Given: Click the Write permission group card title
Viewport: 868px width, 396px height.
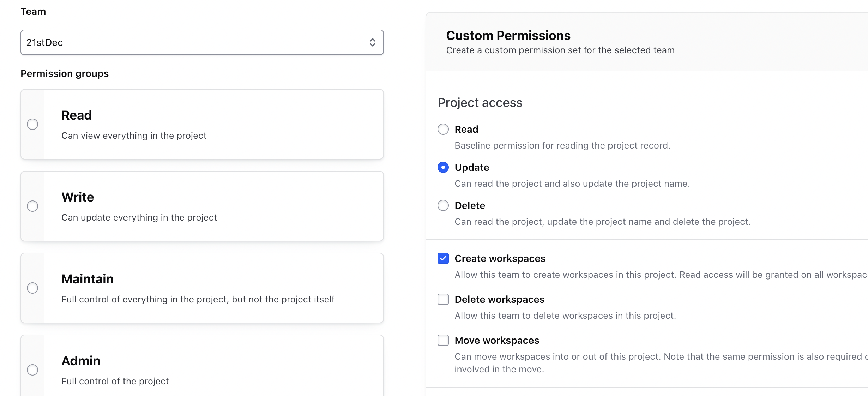Looking at the screenshot, I should (x=78, y=197).
